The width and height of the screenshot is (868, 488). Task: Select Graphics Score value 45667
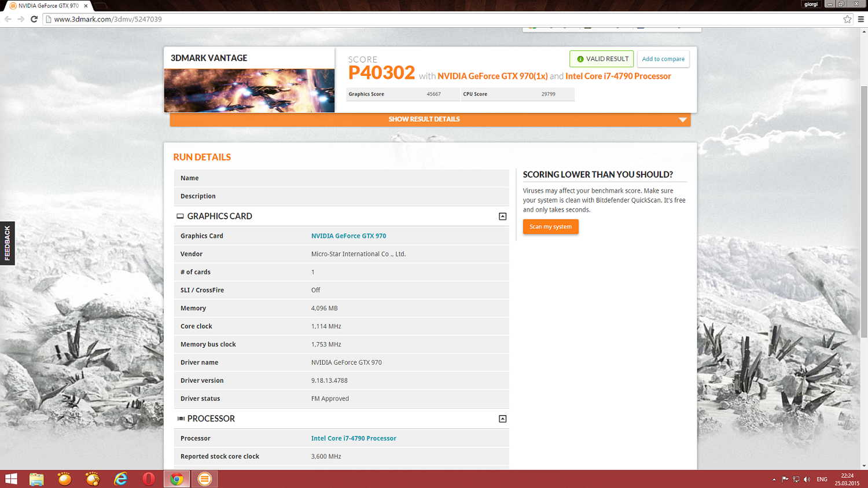tap(433, 94)
